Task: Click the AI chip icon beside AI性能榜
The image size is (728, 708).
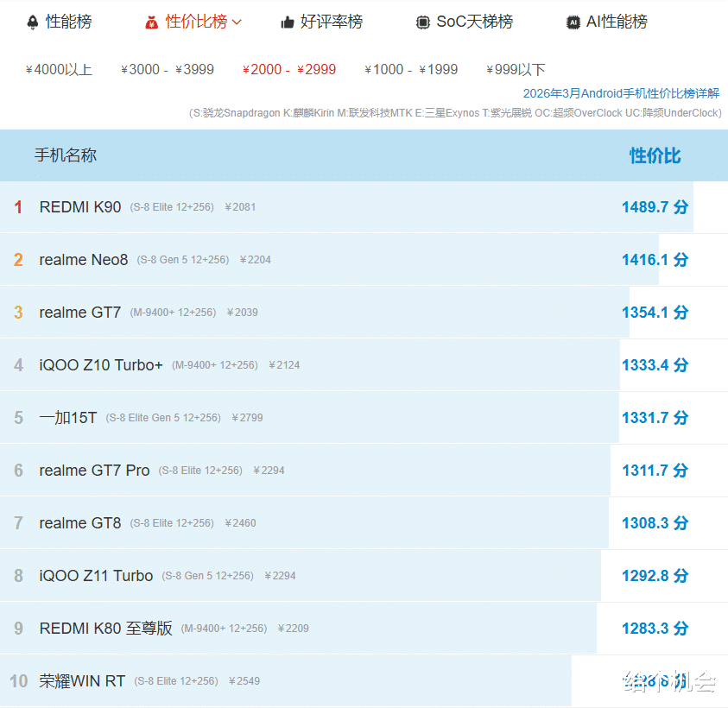Action: click(x=573, y=22)
